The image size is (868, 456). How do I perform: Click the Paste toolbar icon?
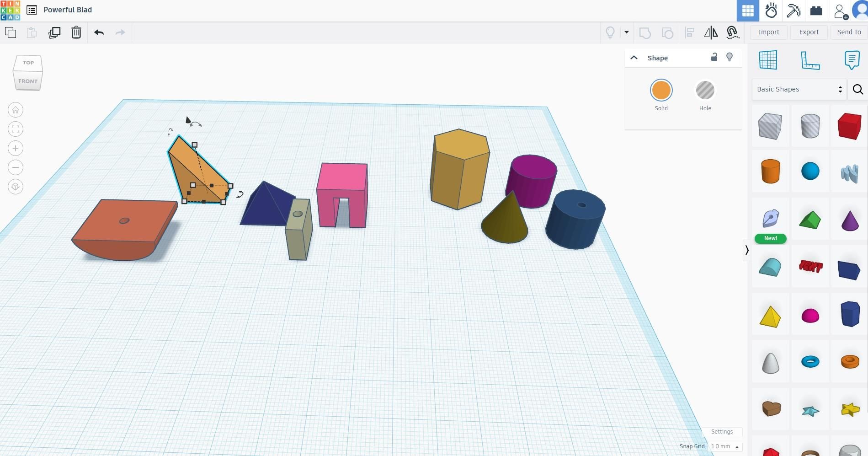click(32, 32)
